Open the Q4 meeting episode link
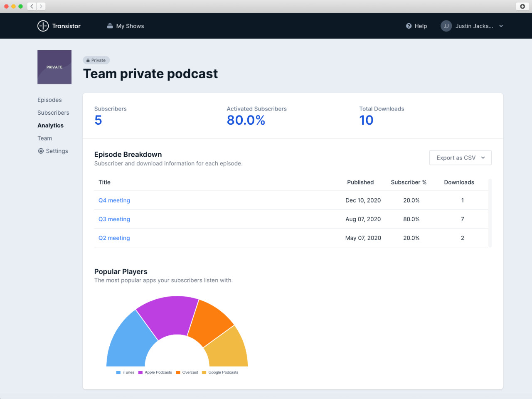Viewport: 532px width, 399px height. click(114, 200)
